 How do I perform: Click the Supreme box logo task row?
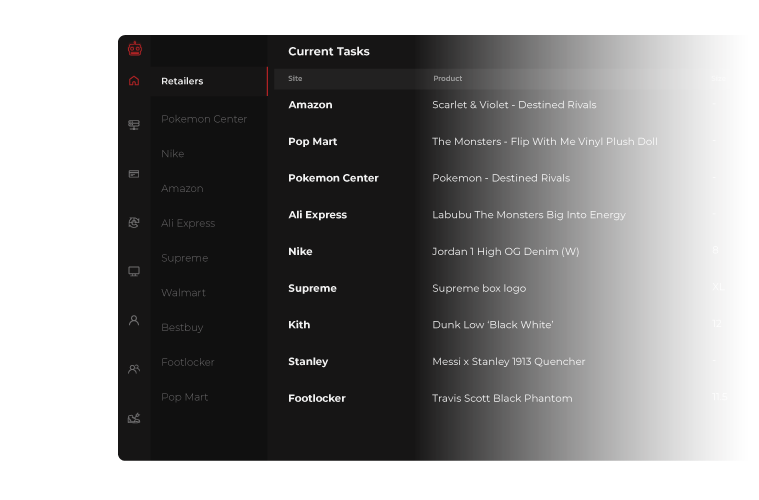click(x=478, y=288)
